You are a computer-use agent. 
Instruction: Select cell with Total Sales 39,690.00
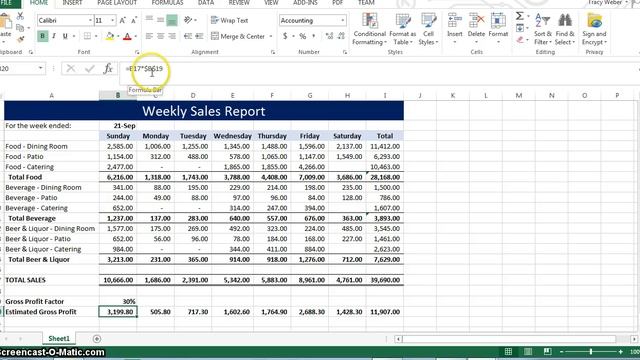point(385,280)
